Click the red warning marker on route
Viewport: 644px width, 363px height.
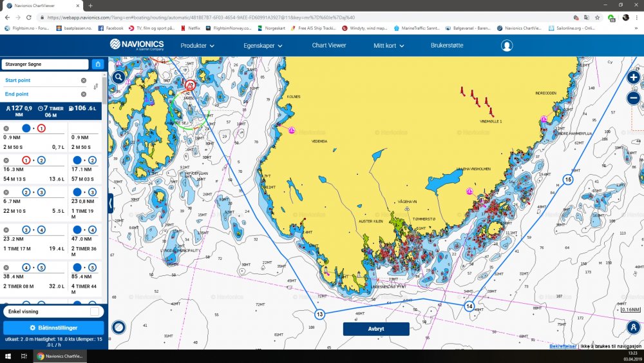[x=190, y=86]
